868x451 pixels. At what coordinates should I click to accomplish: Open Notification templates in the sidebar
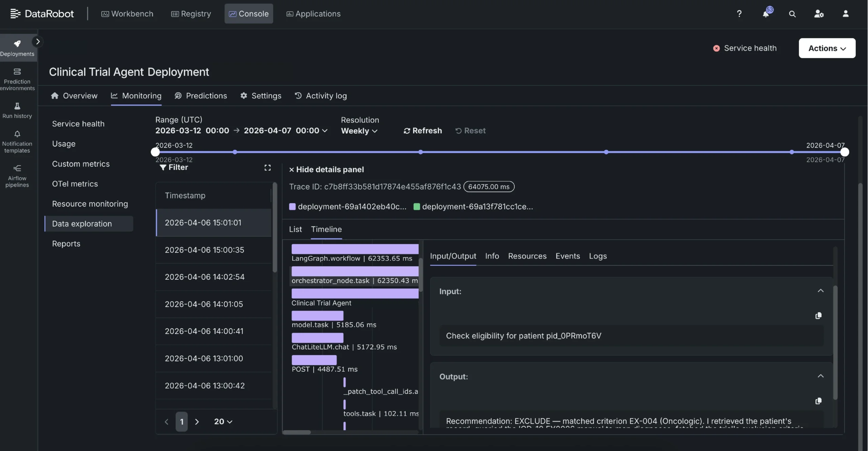point(17,142)
